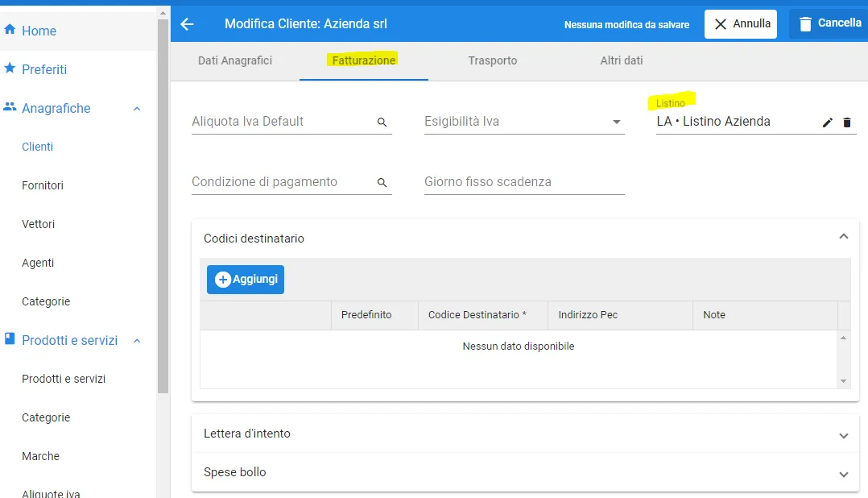Click the plus icon on Aggiungi
This screenshot has height=498, width=868.
point(222,279)
